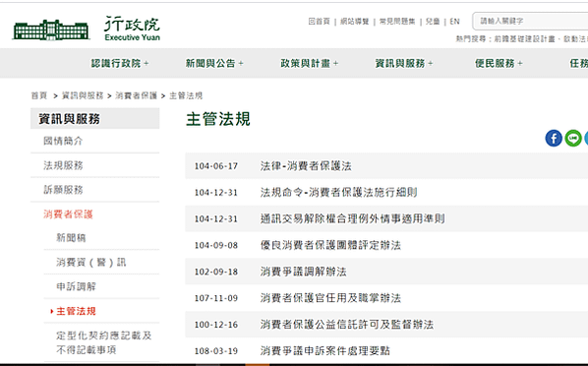The image size is (588, 366).
Task: Open 法律-消費者保護法 regulation
Action: [306, 166]
